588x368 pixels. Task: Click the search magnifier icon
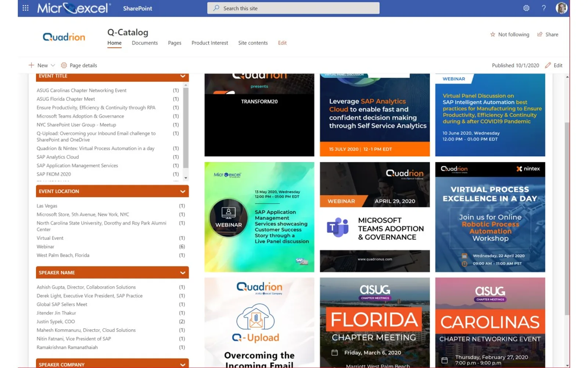point(216,8)
